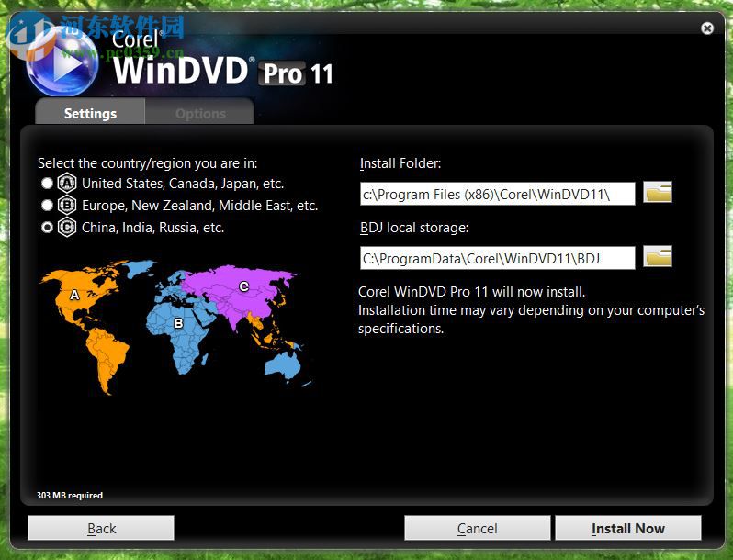Image resolution: width=733 pixels, height=560 pixels.
Task: Click the 'Install Folder:' label
Action: [400, 163]
